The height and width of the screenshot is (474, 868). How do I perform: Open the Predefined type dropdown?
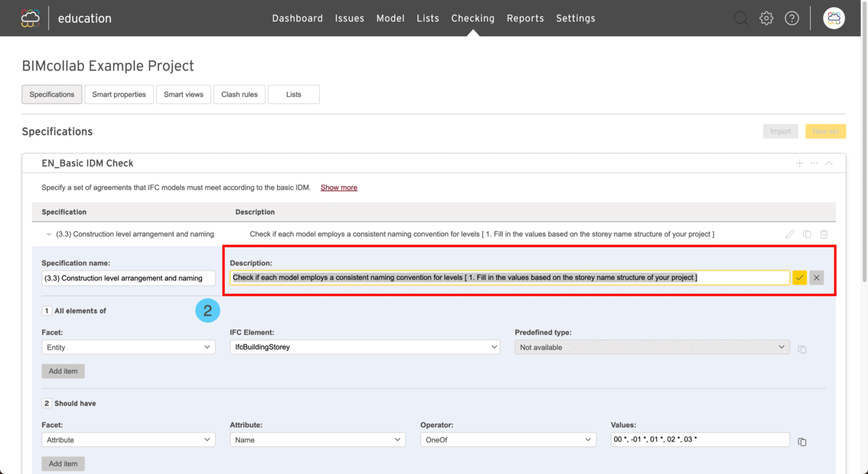652,347
